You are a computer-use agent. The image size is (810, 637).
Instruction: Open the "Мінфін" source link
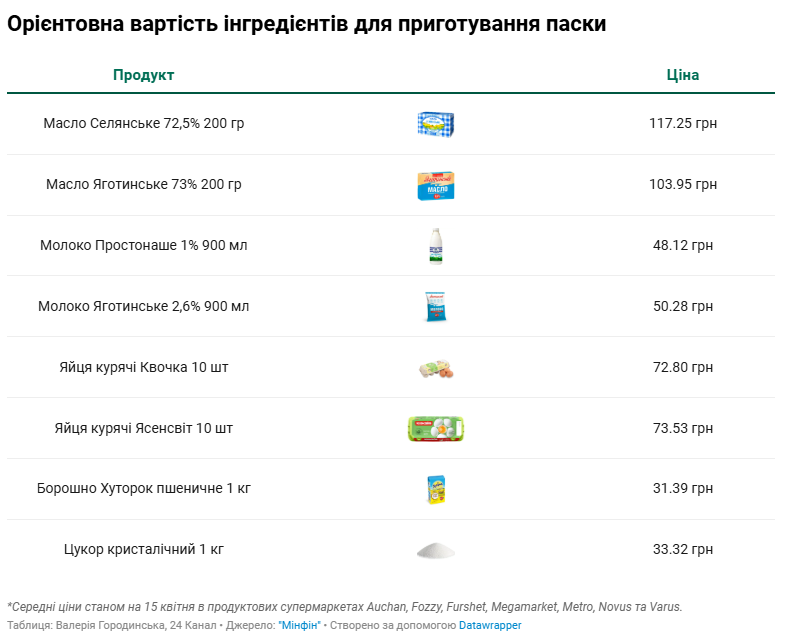click(x=299, y=625)
